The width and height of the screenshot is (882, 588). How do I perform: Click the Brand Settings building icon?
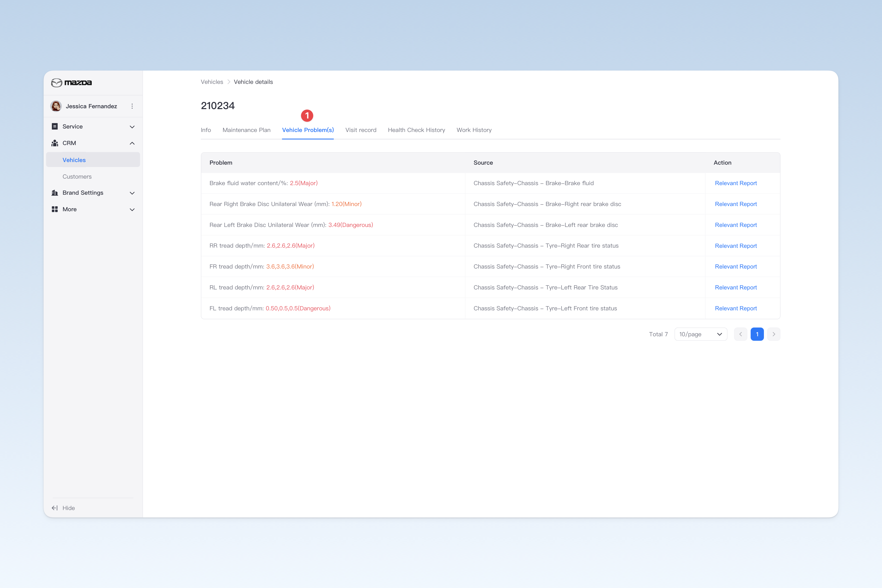[55, 193]
